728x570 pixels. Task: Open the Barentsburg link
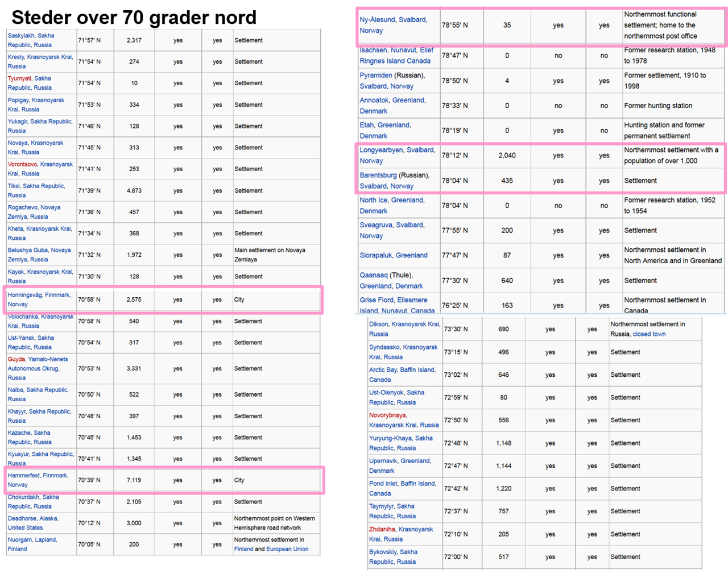pyautogui.click(x=378, y=175)
